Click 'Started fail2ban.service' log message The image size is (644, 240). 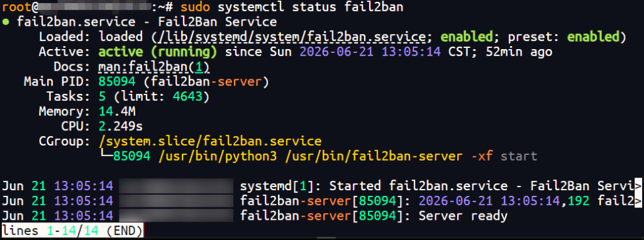pos(419,186)
